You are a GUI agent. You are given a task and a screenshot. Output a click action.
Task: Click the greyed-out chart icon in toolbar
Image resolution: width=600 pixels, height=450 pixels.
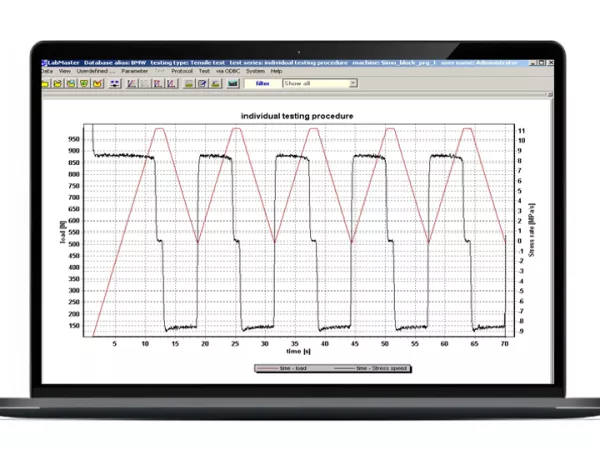[x=145, y=84]
